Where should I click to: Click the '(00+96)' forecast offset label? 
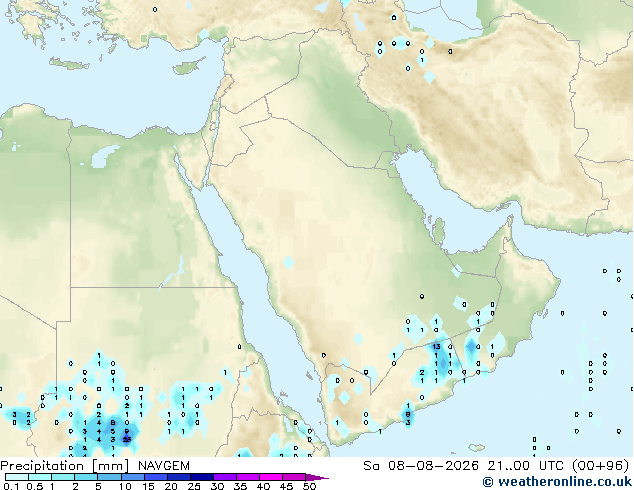[x=601, y=466]
